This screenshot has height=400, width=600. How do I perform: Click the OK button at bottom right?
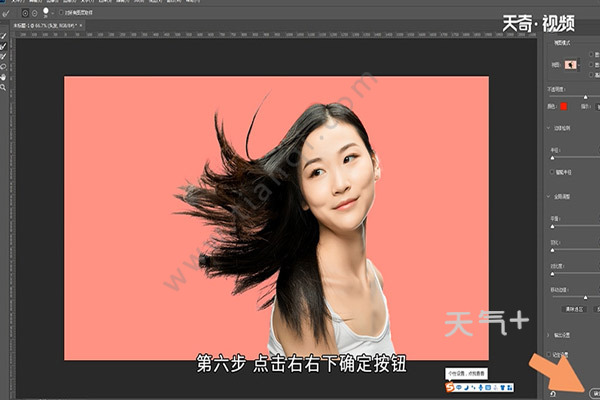594,393
